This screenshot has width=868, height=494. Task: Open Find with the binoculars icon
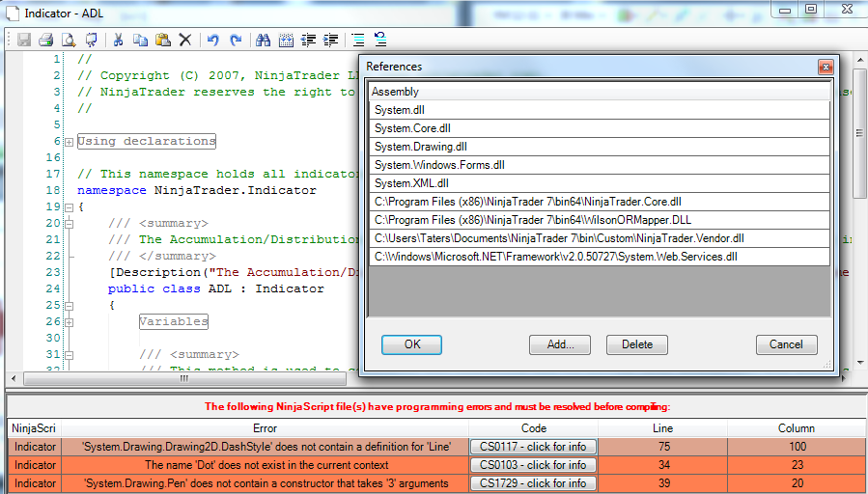coord(263,40)
